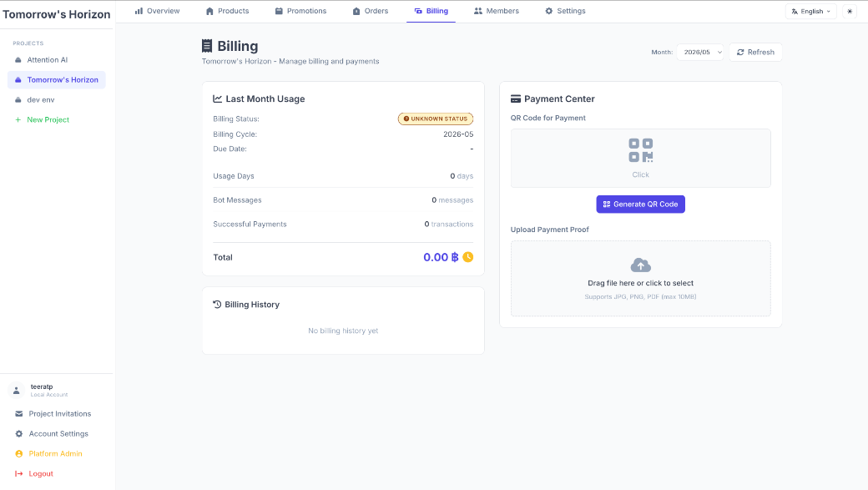Screen dimensions: 868x490
Task: Create a New Project
Action: pyautogui.click(x=57, y=119)
